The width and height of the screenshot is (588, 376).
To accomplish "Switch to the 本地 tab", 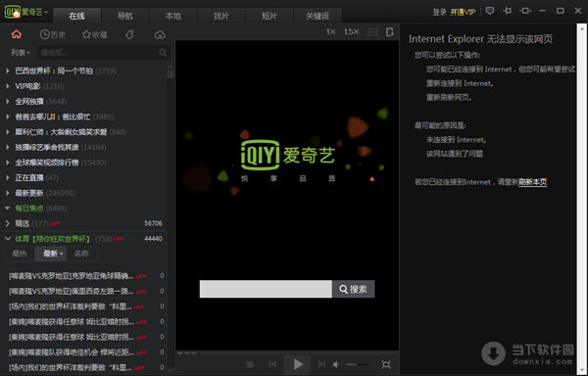I will tap(173, 16).
